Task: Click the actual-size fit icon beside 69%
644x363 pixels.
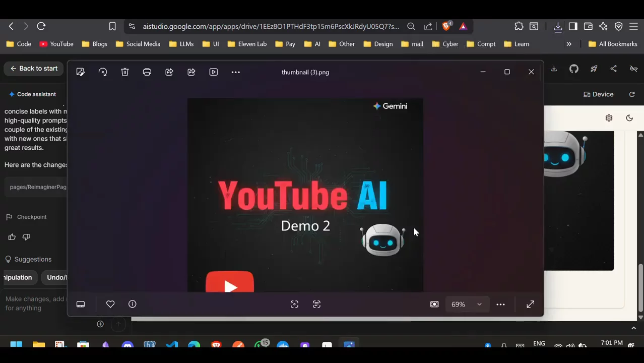Action: click(x=434, y=304)
